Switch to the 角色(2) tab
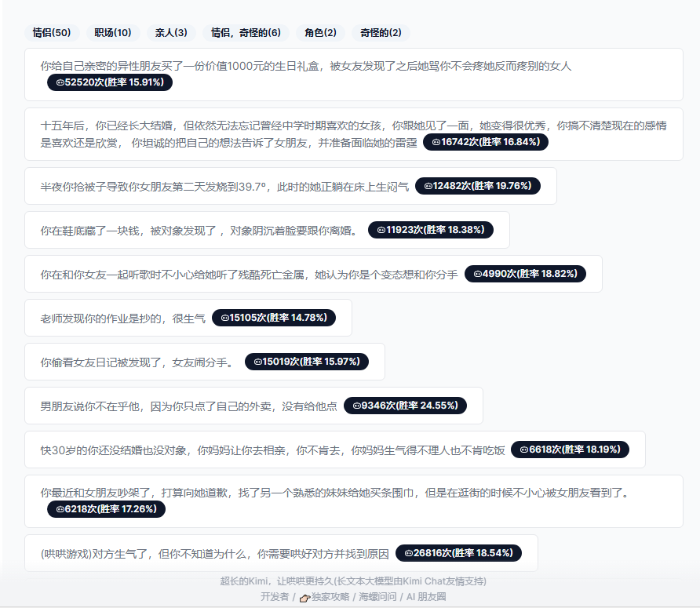The width and height of the screenshot is (700, 608). click(320, 32)
